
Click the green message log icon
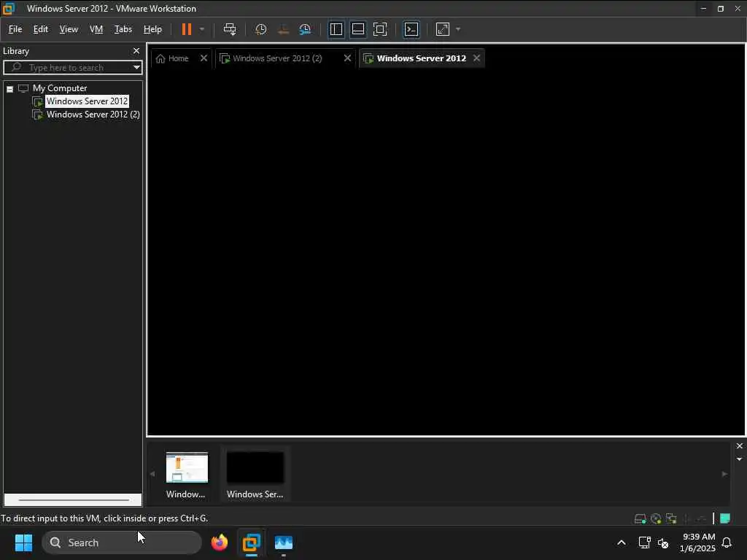click(x=725, y=518)
